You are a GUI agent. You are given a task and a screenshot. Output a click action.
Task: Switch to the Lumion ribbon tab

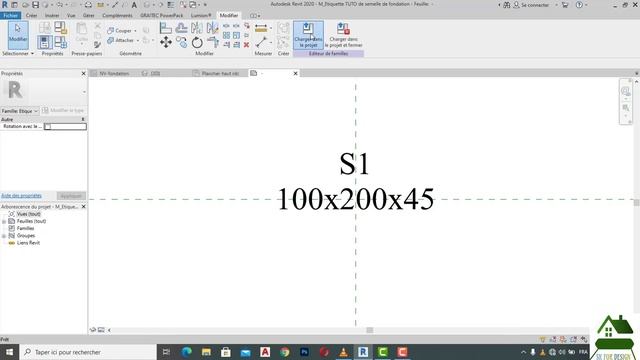coord(201,16)
